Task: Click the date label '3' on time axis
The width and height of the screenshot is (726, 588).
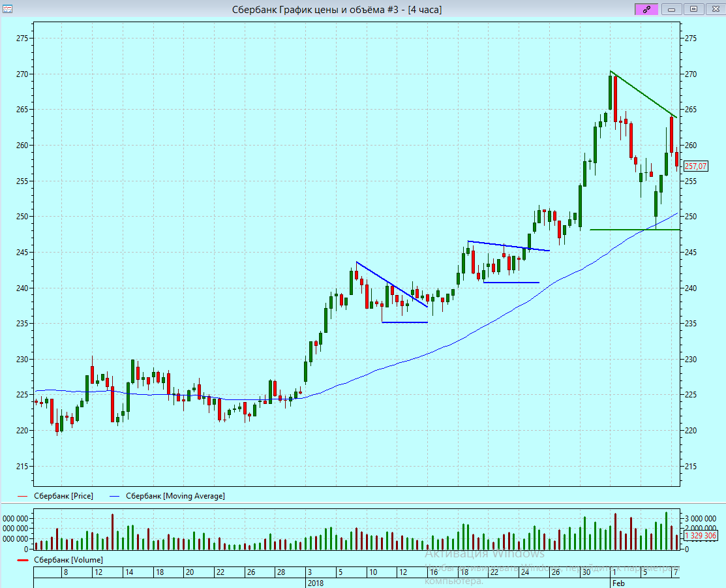Action: coord(310,572)
